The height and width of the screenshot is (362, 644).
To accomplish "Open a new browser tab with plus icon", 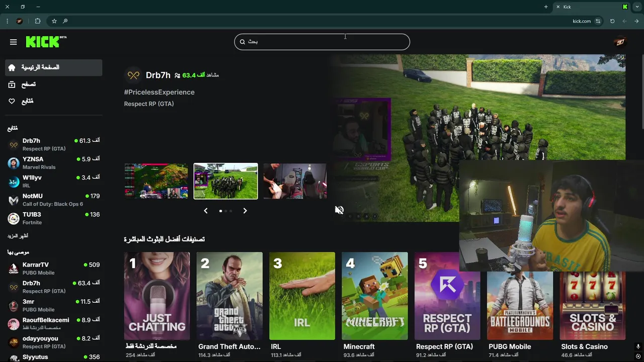I will [546, 7].
